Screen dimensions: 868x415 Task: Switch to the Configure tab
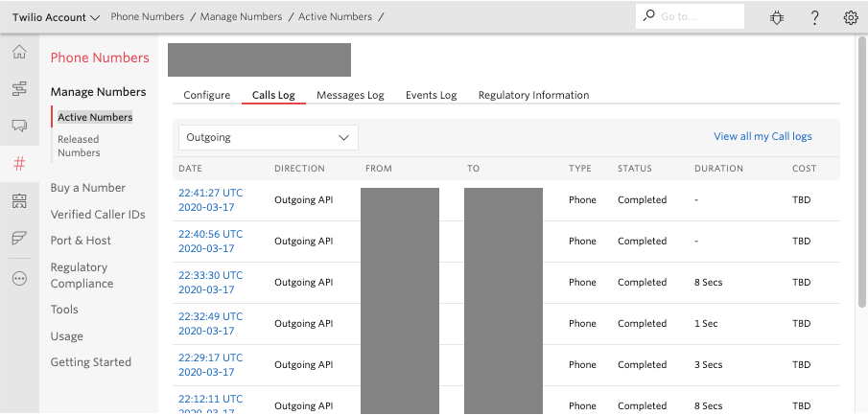[x=206, y=95]
